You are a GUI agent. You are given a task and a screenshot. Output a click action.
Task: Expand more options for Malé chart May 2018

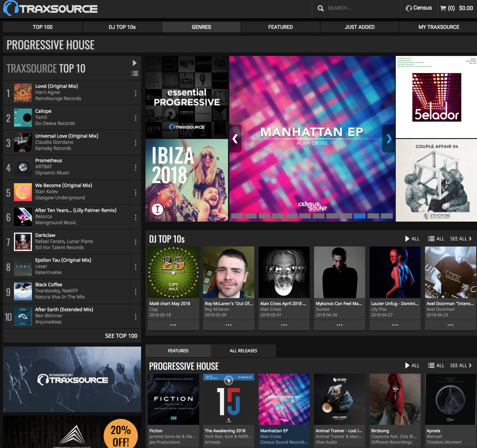coord(173,325)
